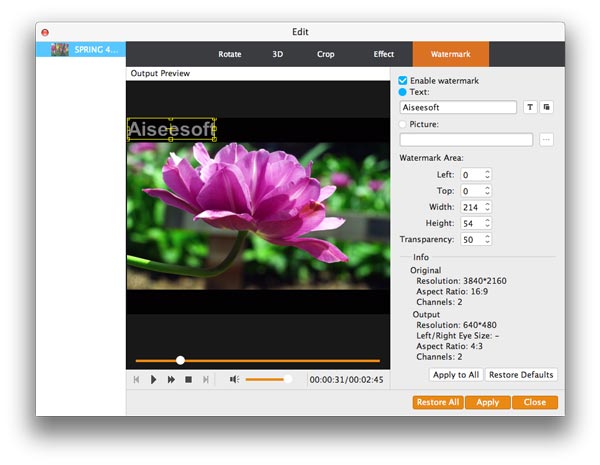600x465 pixels.
Task: Click the video progress slider handle
Action: tap(180, 360)
